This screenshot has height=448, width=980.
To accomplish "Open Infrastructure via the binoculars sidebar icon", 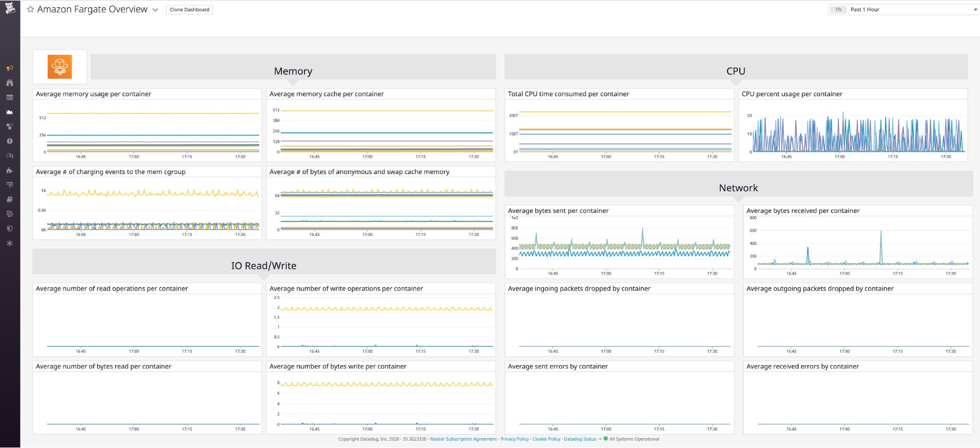I will [9, 83].
